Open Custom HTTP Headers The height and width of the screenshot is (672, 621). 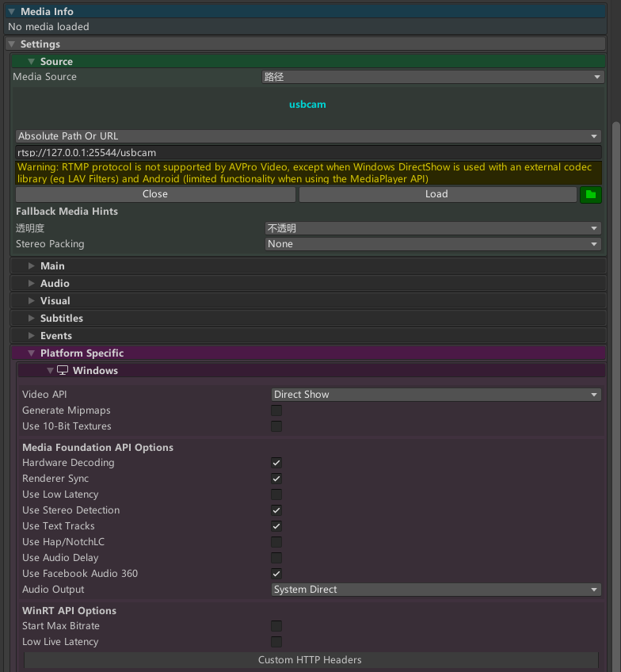pyautogui.click(x=310, y=659)
